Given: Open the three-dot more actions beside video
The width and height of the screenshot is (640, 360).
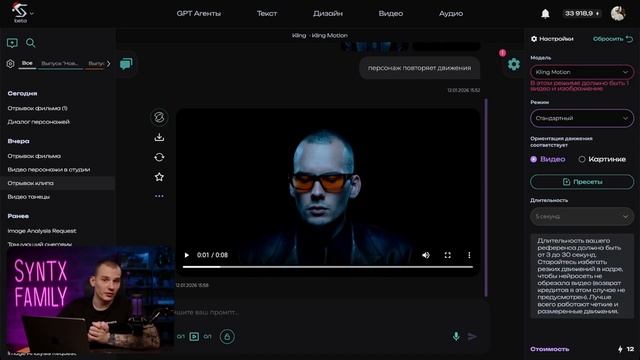Looking at the screenshot, I should pyautogui.click(x=159, y=196).
